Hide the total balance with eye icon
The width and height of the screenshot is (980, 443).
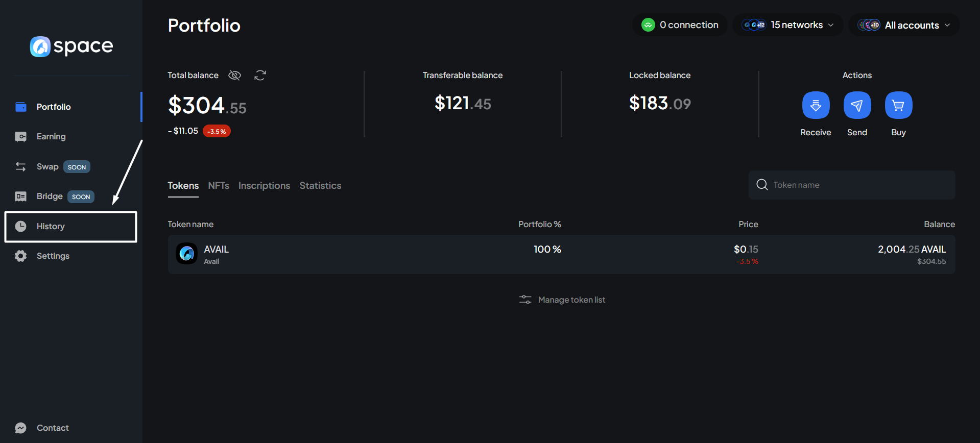coord(234,76)
